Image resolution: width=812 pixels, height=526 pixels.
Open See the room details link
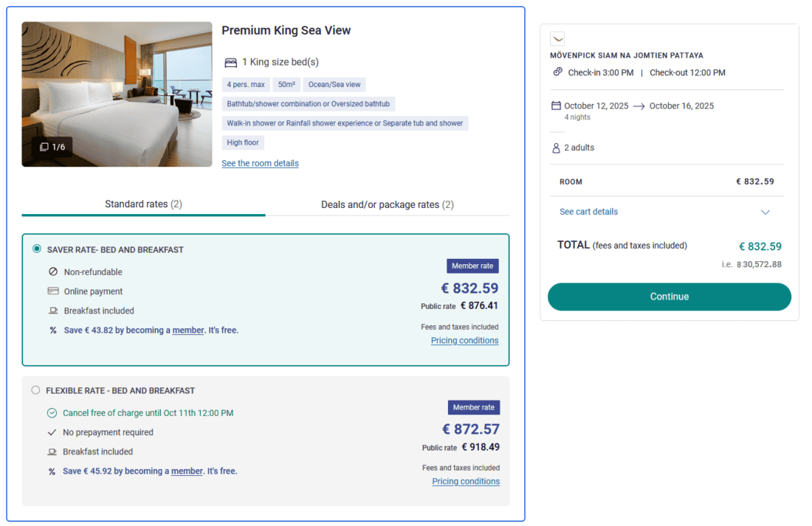click(260, 163)
